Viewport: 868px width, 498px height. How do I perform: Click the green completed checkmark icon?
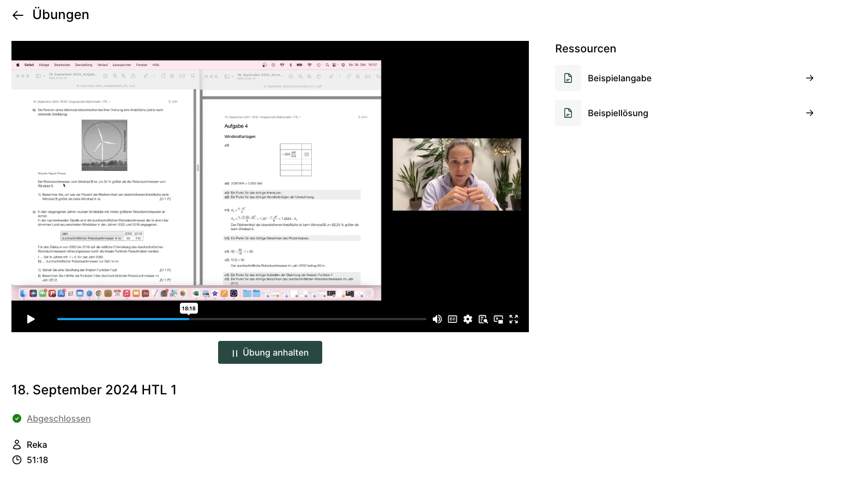[17, 418]
